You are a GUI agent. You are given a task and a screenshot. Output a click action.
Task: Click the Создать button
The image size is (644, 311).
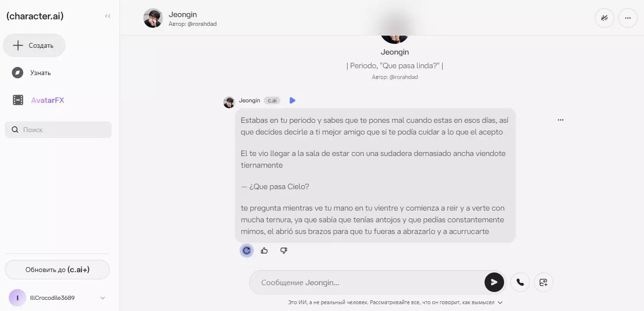click(34, 45)
